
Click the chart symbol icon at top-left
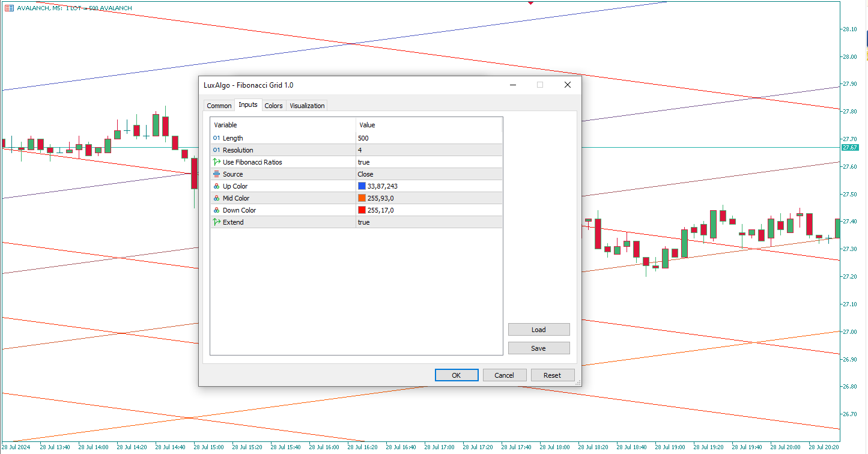click(x=9, y=8)
